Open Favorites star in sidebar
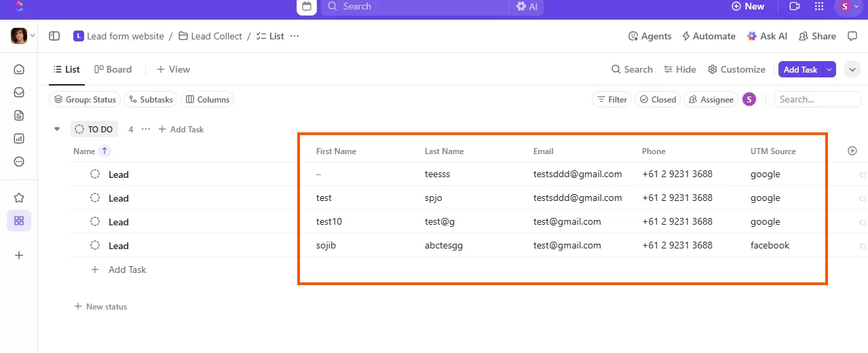The image size is (868, 353). 19,198
